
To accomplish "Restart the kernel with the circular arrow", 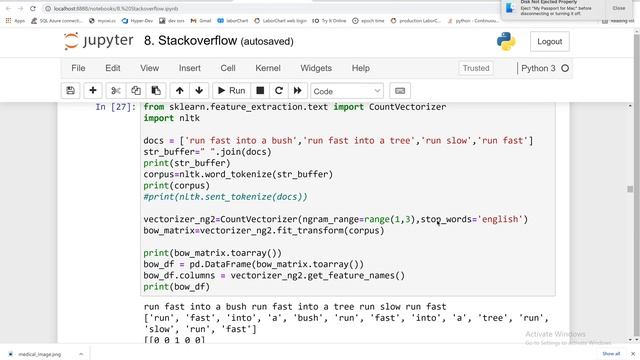I will point(279,91).
